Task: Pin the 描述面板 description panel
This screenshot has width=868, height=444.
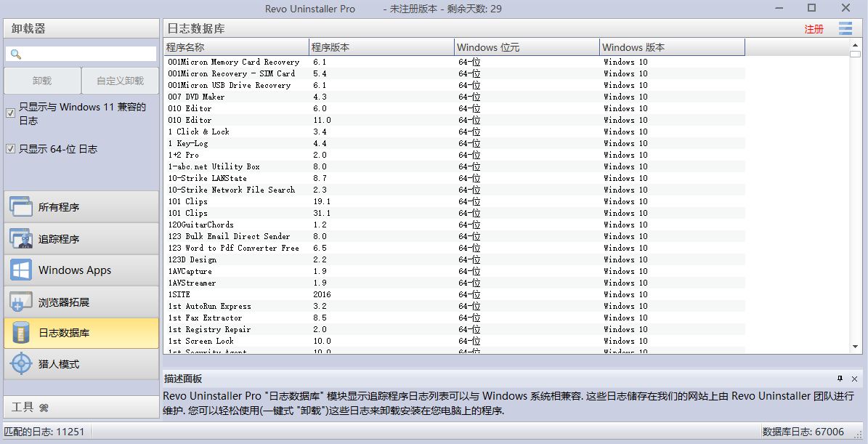Action: tap(840, 379)
